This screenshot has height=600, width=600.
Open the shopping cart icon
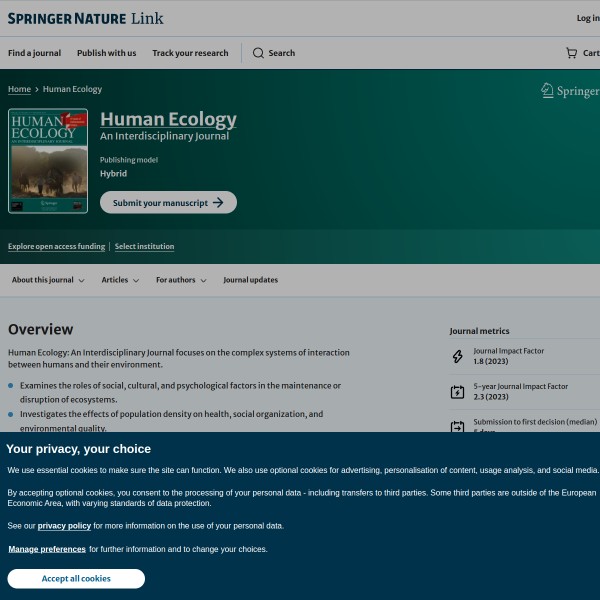coord(571,53)
